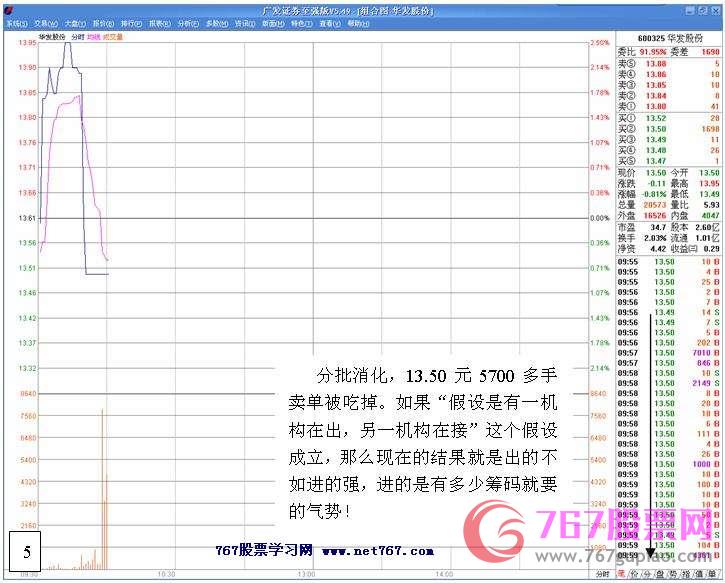The height and width of the screenshot is (583, 725).
Task: Select the 买⑤ 13.47 order row
Action: click(669, 161)
